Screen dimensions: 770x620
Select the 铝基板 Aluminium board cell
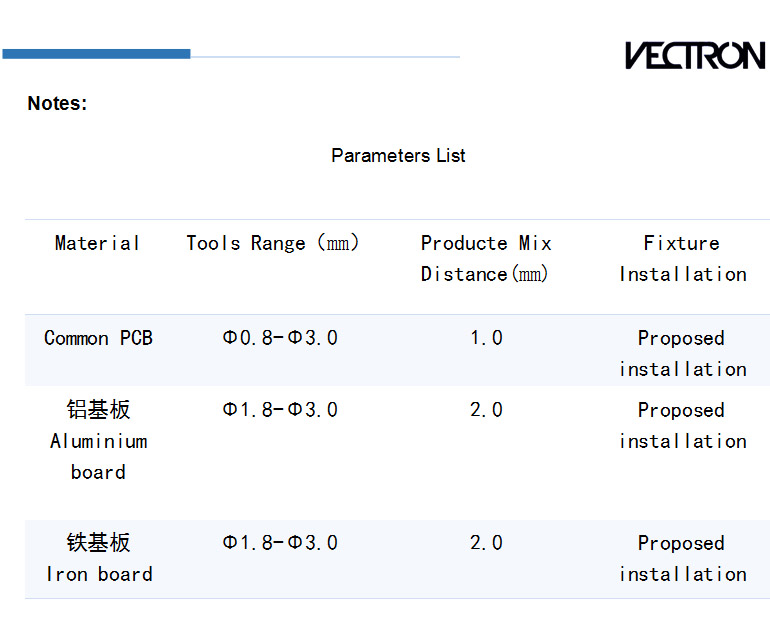coord(98,440)
